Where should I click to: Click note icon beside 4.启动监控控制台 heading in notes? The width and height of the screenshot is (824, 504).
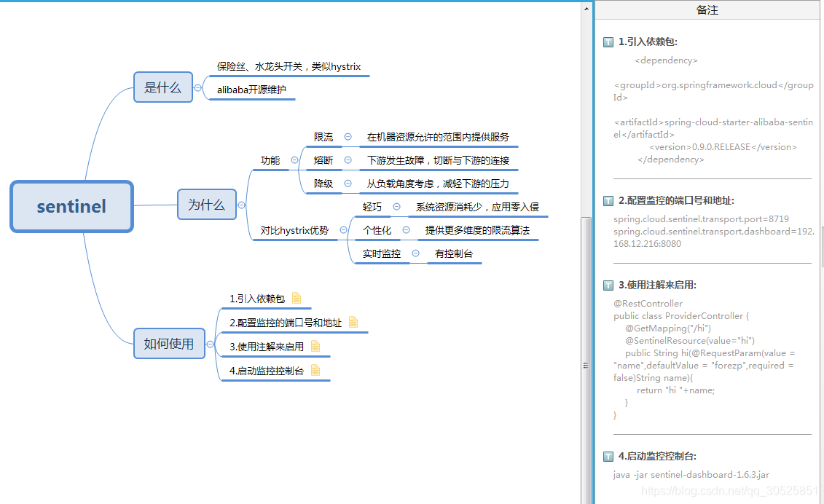[608, 457]
